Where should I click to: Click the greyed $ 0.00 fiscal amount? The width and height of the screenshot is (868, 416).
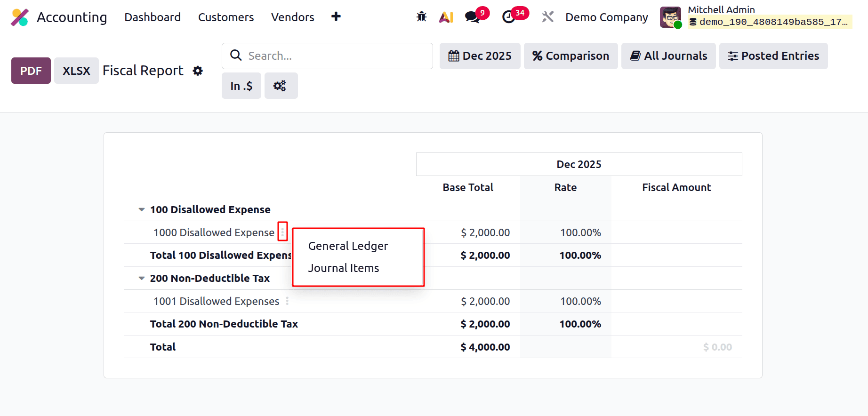tap(717, 347)
